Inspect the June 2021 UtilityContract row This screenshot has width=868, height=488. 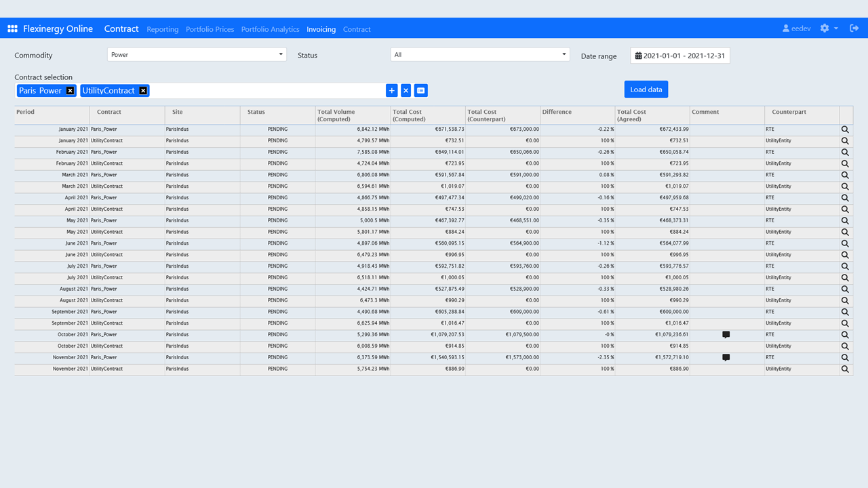(x=845, y=255)
